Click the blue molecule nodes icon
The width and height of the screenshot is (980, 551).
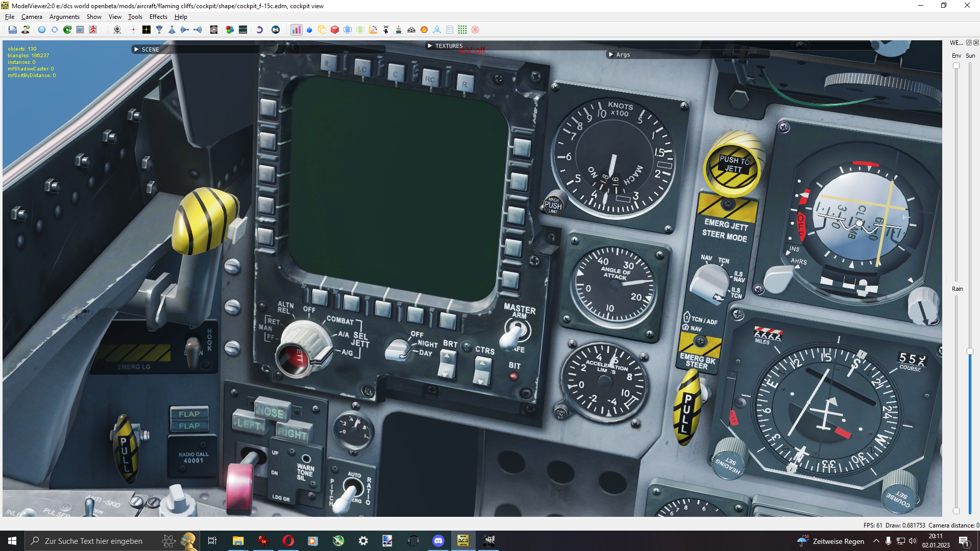(437, 30)
